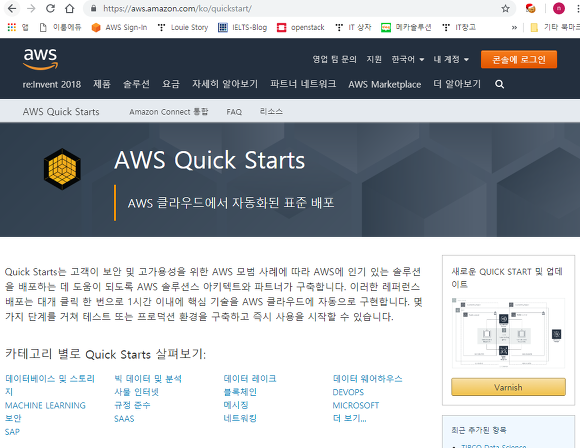Open the IT창고 bookmark

pyautogui.click(x=459, y=27)
